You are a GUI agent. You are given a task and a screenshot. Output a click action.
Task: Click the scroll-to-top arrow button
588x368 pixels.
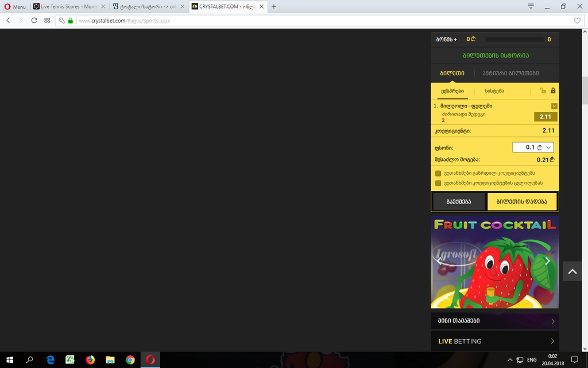pos(572,271)
